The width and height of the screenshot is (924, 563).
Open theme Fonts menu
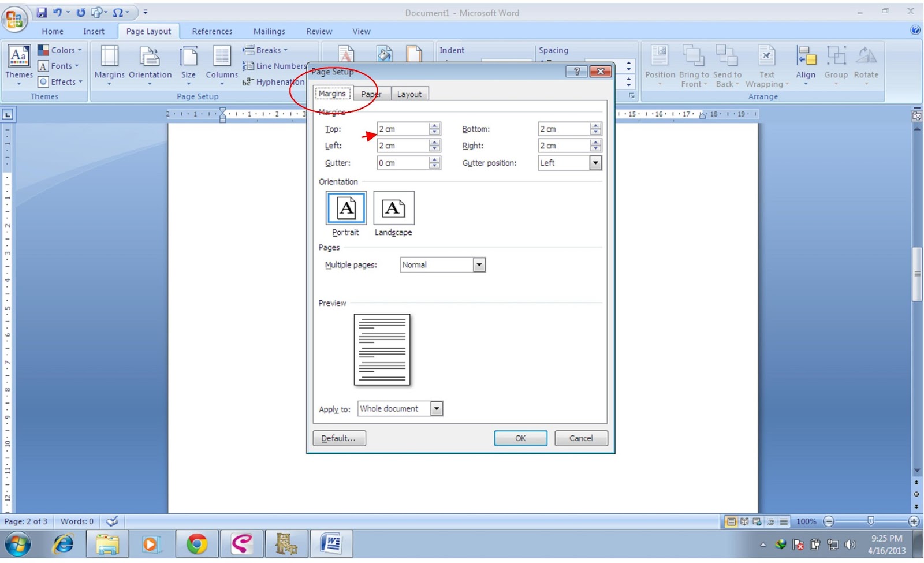coord(58,66)
